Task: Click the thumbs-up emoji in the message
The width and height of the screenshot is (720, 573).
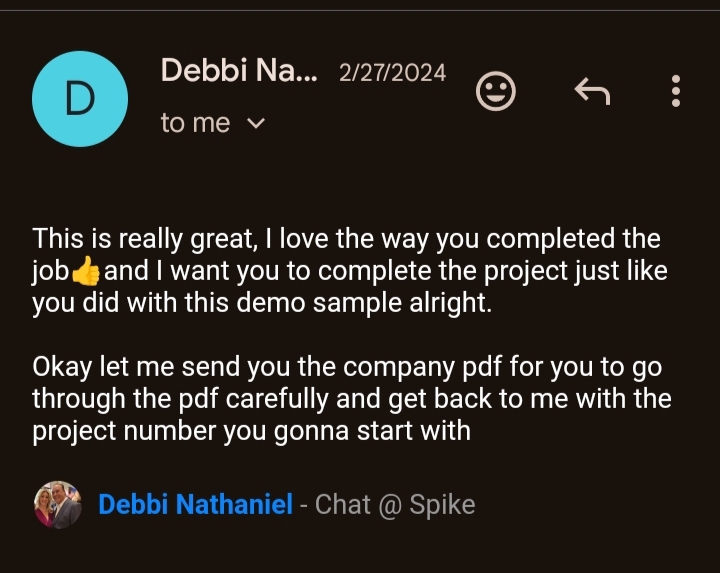Action: pos(86,272)
